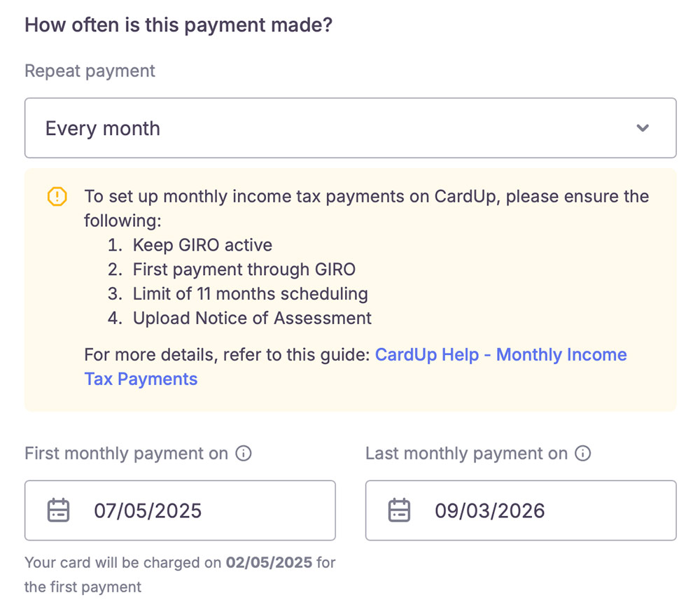Expand the Repeat payment dropdown chevron
The image size is (700, 614).
click(643, 128)
